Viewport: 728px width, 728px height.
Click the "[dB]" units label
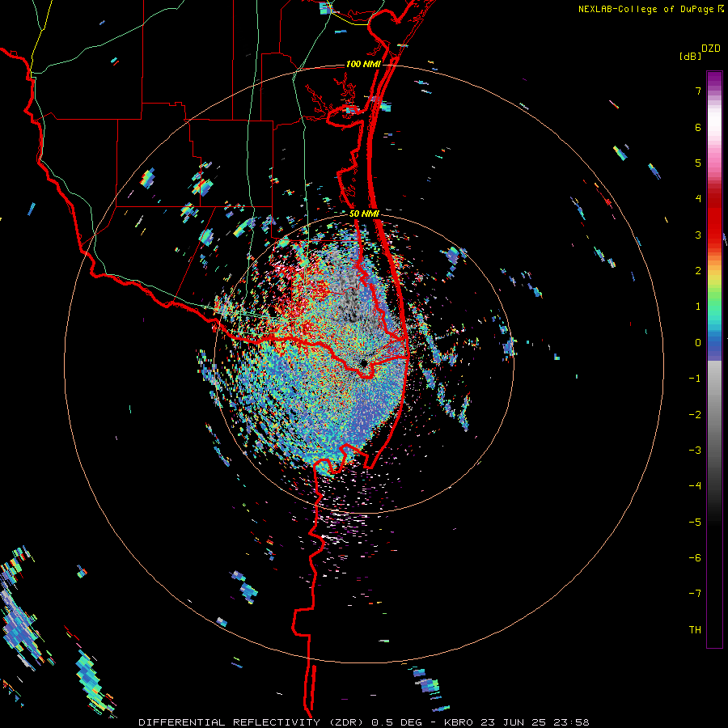[690, 57]
